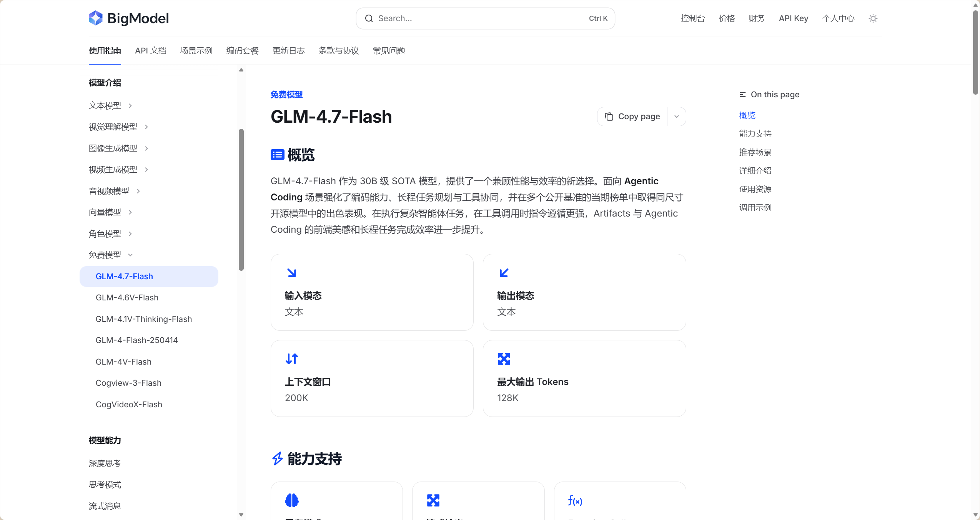
Task: Open the API Key link
Action: 794,18
